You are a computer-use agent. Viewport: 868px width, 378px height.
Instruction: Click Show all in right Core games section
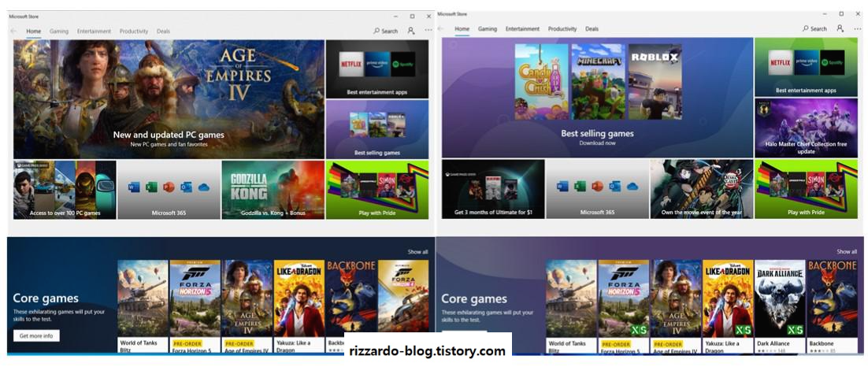tap(847, 251)
